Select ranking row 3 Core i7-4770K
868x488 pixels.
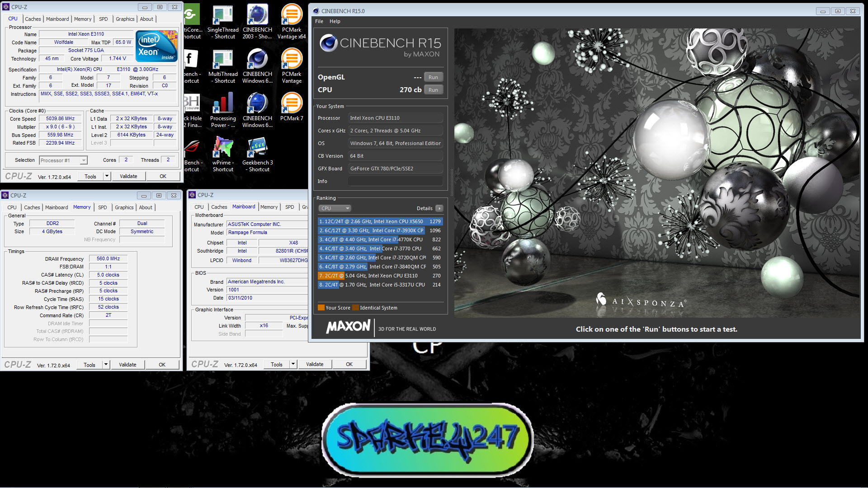tap(380, 239)
